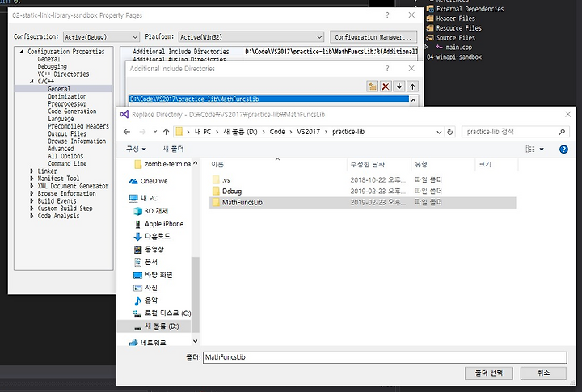Expand address bar history dropdown
This screenshot has height=392, width=582.
coord(439,132)
